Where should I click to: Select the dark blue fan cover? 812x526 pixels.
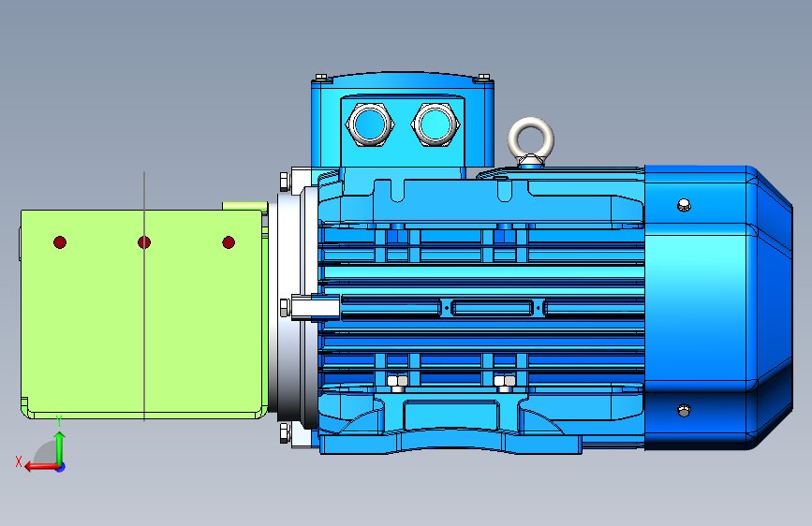click(718, 308)
